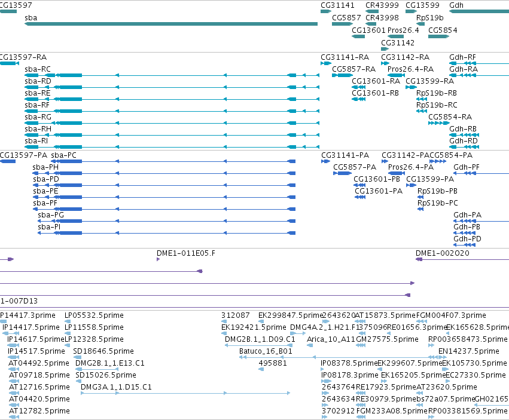Select the Pros26.4 gene label
509x420 pixels.
(403, 30)
